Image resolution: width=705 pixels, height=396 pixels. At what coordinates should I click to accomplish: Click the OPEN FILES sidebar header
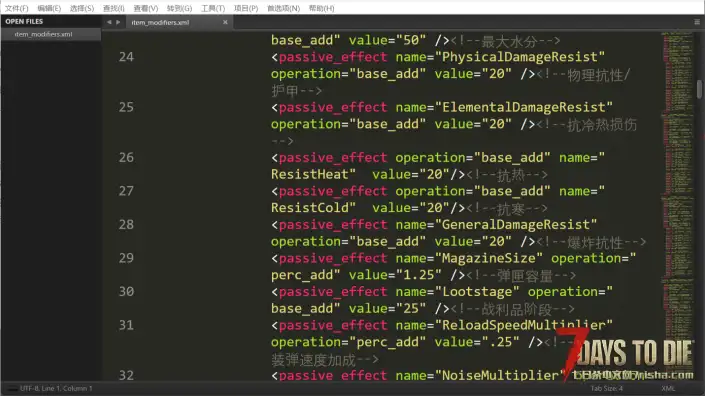[x=24, y=21]
